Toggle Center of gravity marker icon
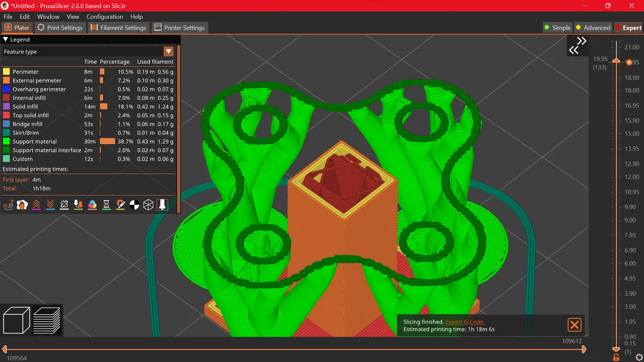The height and width of the screenshot is (362, 644). 134,205
